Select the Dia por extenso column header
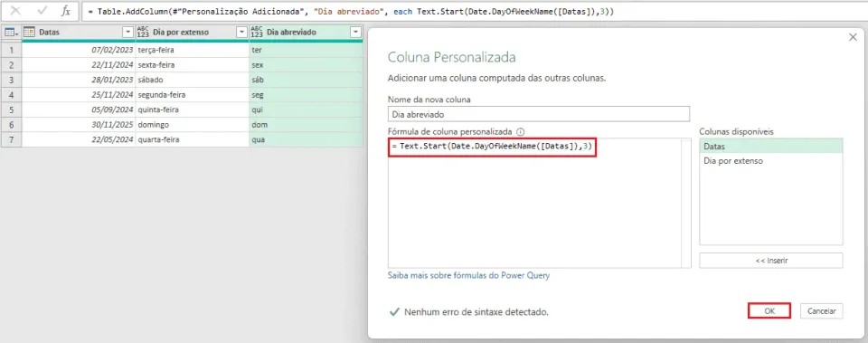 click(192, 33)
